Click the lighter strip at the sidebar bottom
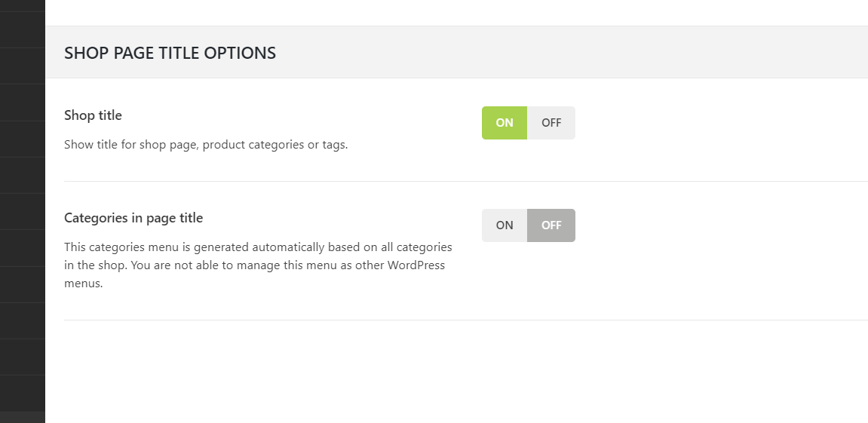The image size is (868, 423). point(23,417)
